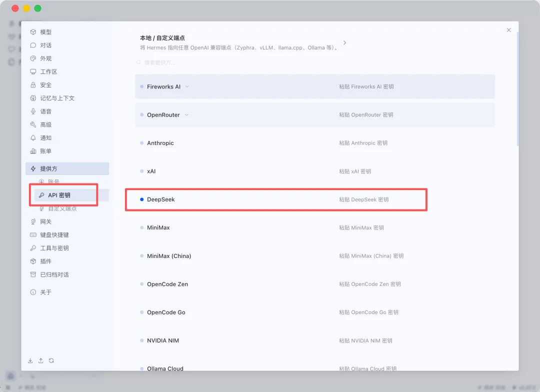Click the magnifier icon in provider search
This screenshot has height=392, width=540.
[x=138, y=62]
